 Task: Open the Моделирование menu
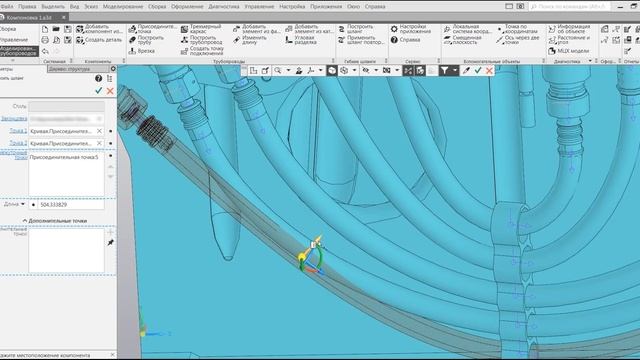[x=123, y=7]
